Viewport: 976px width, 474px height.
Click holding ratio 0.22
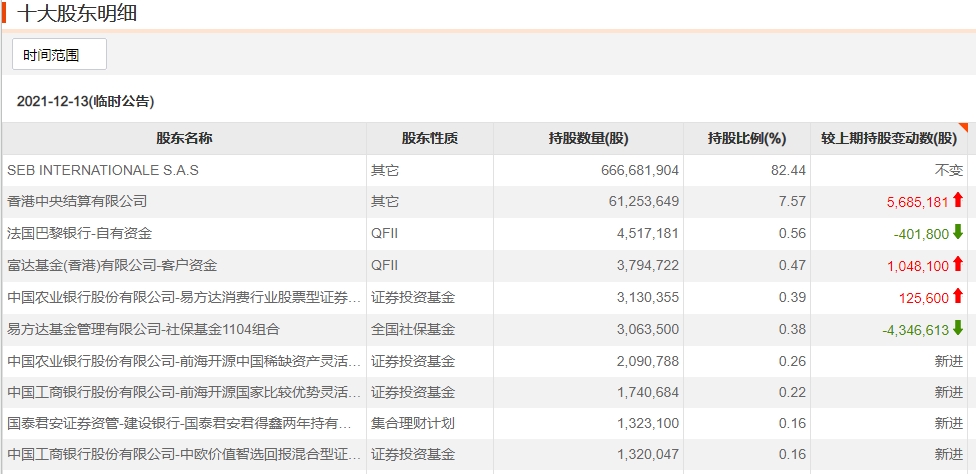click(792, 393)
